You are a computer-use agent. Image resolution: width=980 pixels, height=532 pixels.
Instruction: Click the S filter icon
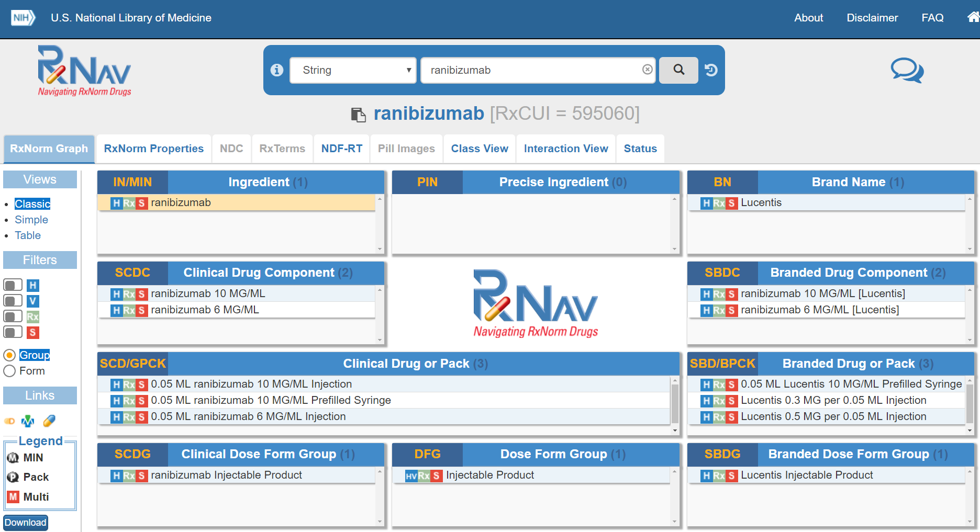tap(33, 332)
